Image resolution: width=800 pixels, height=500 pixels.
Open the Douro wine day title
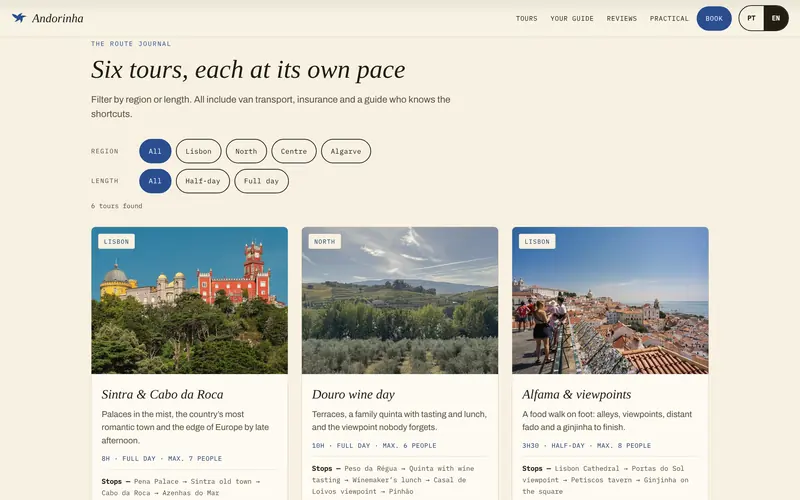click(353, 394)
